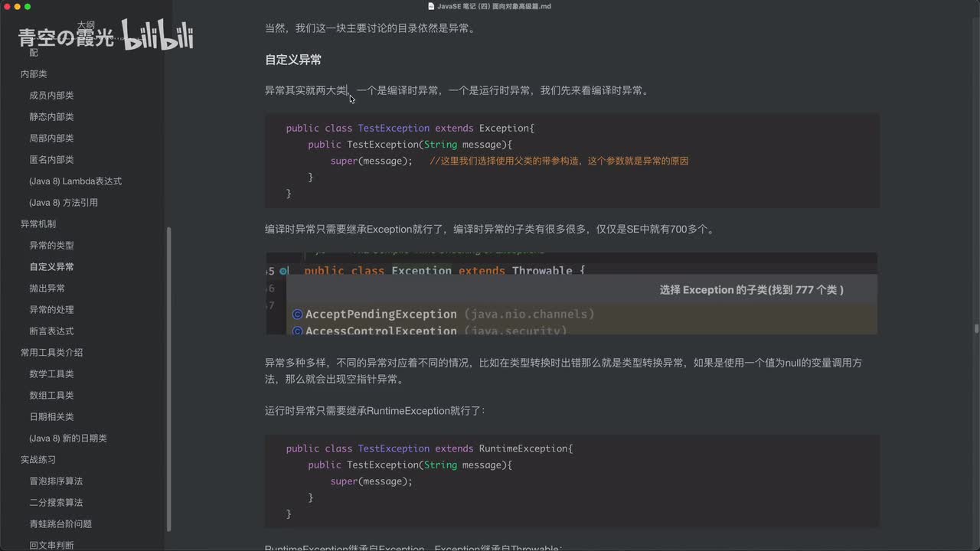Image resolution: width=980 pixels, height=551 pixels.
Task: Click the paragraph 编译时异常只需要继承Exception就行了
Action: (x=492, y=229)
